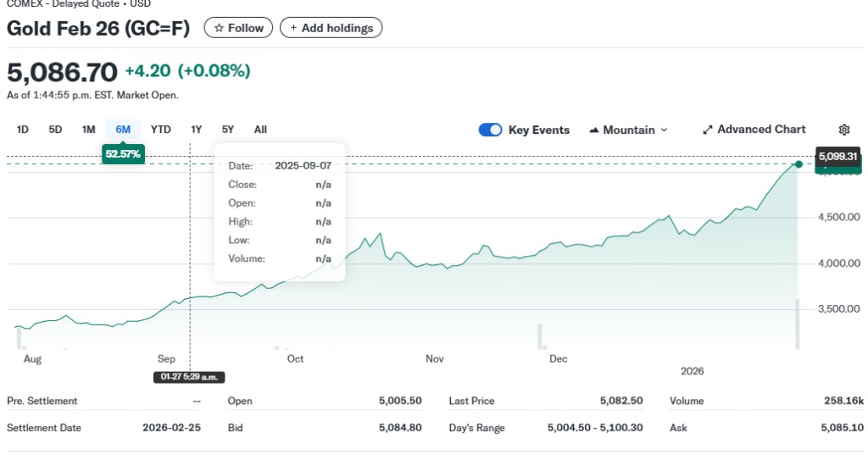Image resolution: width=868 pixels, height=460 pixels.
Task: Select the 1D time range
Action: [x=23, y=130]
